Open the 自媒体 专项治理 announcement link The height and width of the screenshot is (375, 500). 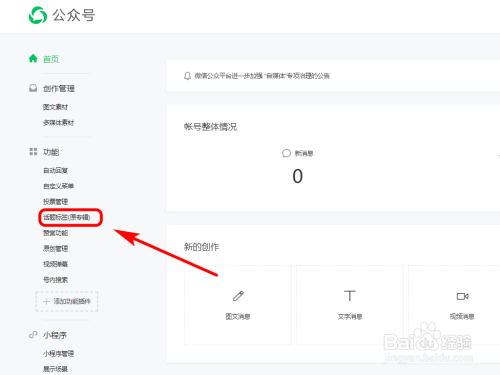[x=262, y=76]
